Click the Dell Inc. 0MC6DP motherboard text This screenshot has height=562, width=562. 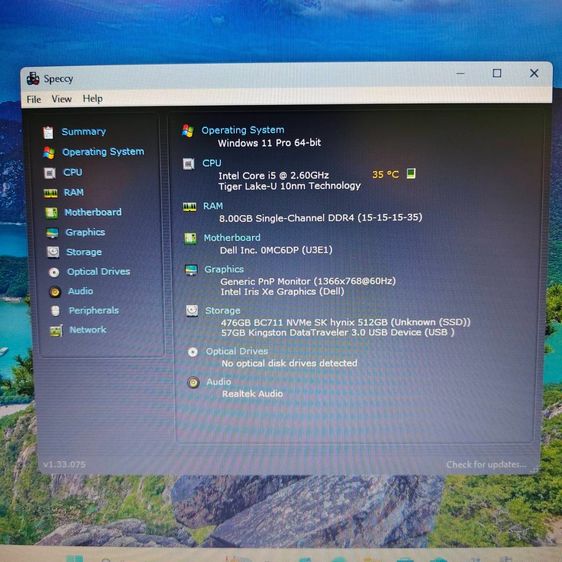click(276, 250)
